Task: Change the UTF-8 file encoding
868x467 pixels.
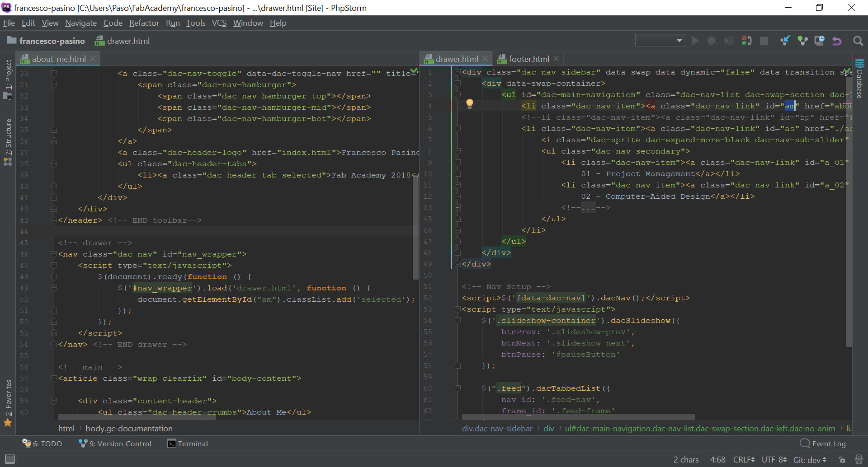Action: pos(774,460)
